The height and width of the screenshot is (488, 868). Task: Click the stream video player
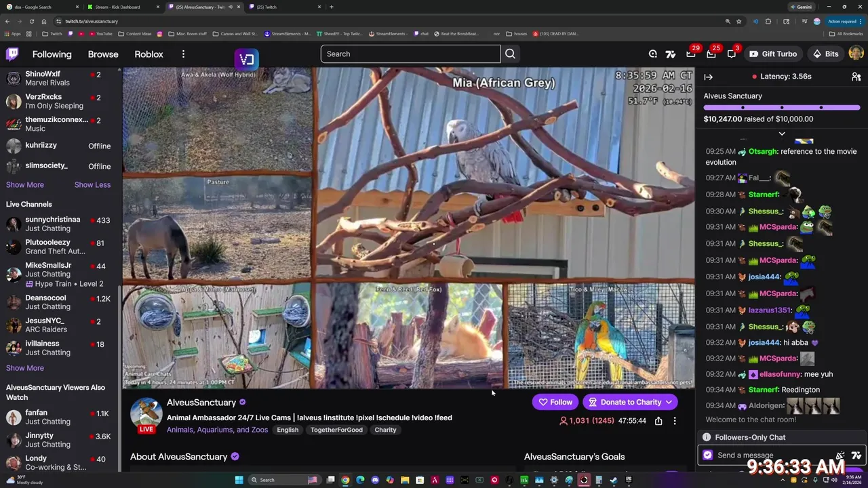pos(408,228)
